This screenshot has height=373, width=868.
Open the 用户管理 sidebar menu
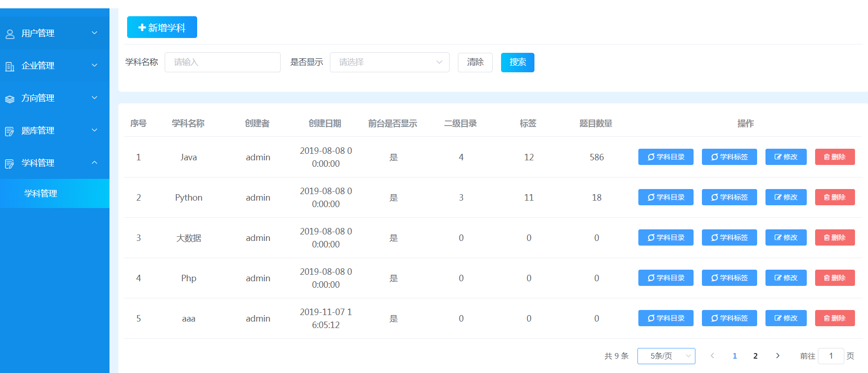point(55,33)
